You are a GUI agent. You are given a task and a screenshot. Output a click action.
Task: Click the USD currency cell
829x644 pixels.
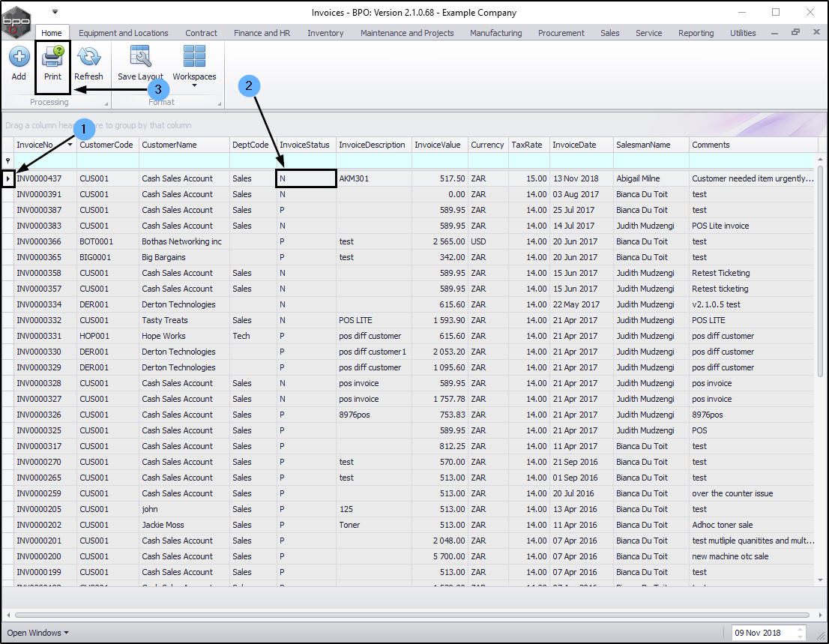pyautogui.click(x=487, y=241)
